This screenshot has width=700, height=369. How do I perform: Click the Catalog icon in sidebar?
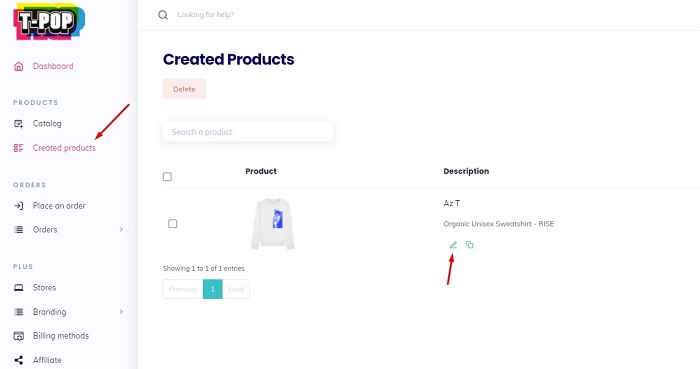click(18, 124)
